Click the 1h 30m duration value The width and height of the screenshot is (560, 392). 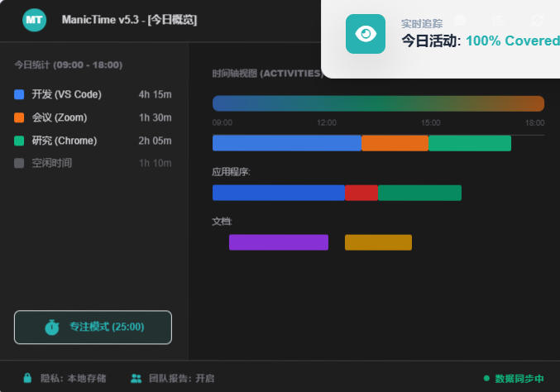click(155, 117)
